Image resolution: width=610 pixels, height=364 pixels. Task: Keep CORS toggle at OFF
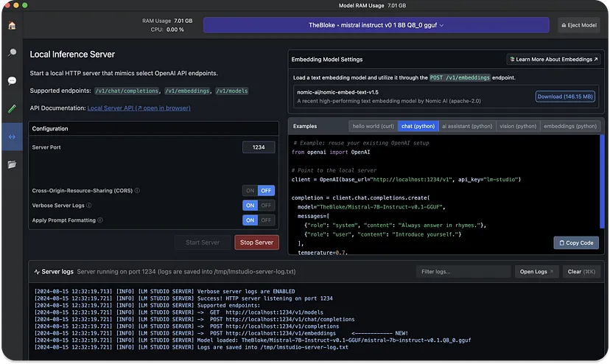coord(266,191)
